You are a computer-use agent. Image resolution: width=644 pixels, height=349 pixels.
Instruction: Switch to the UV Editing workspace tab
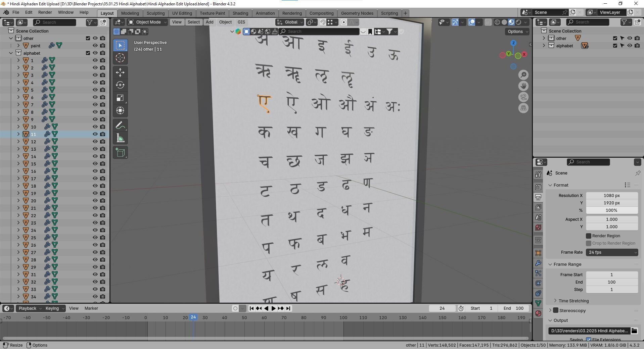click(182, 13)
